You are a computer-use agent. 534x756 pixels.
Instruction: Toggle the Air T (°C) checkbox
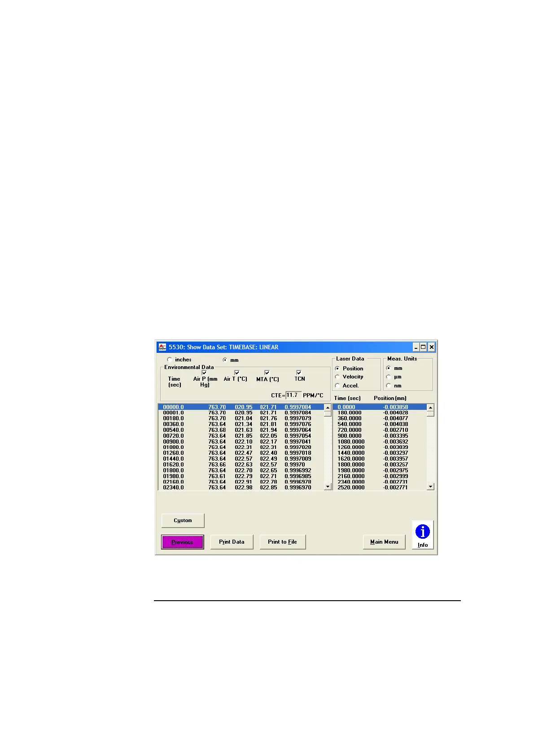(x=237, y=373)
